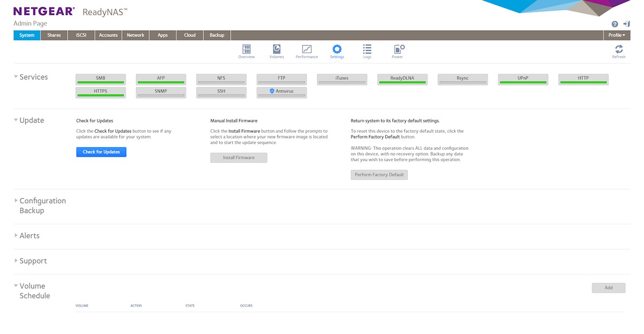This screenshot has height=334, width=644.
Task: Open the help question mark icon
Action: [614, 24]
